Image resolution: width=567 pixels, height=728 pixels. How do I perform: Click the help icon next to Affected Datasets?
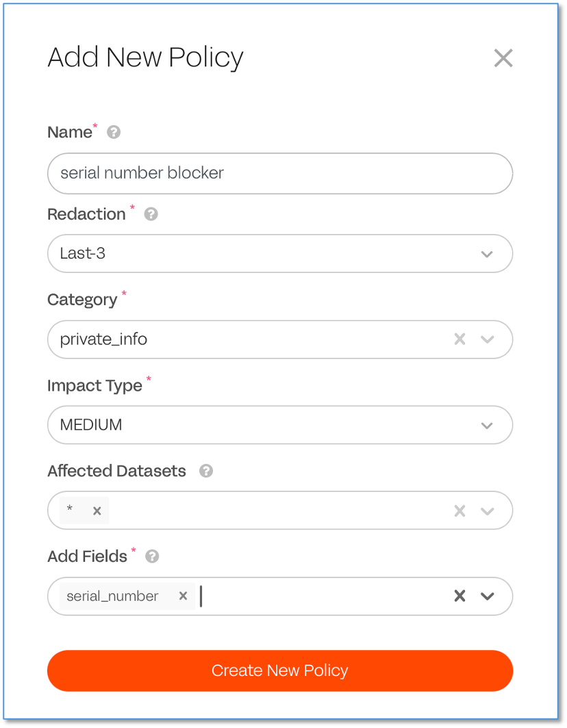click(206, 471)
